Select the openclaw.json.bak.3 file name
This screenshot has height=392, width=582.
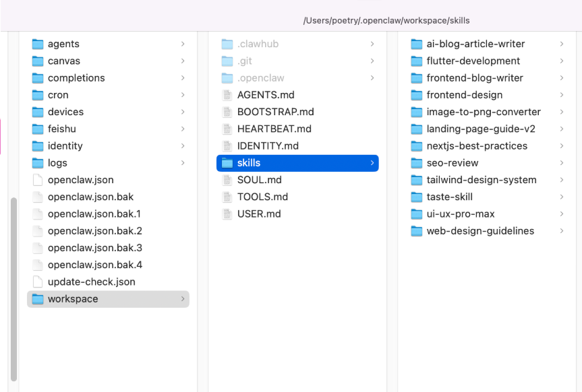click(95, 248)
